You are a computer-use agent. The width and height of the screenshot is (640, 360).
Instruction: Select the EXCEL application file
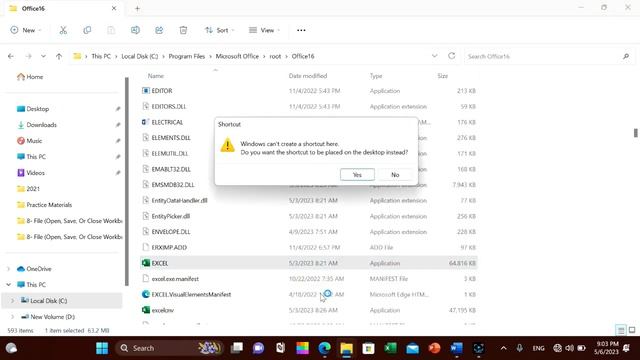[309, 263]
